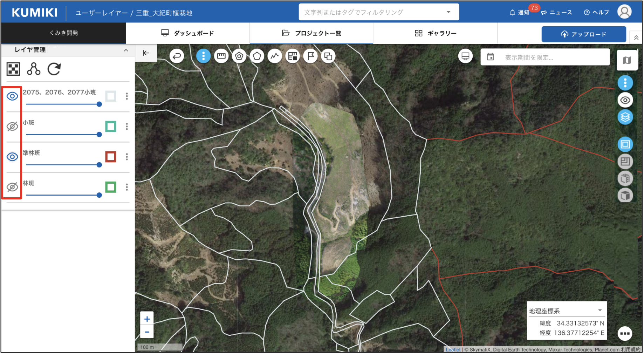Image resolution: width=644 pixels, height=354 pixels.
Task: Click the checkerboard icon in layer panel
Action: click(13, 69)
